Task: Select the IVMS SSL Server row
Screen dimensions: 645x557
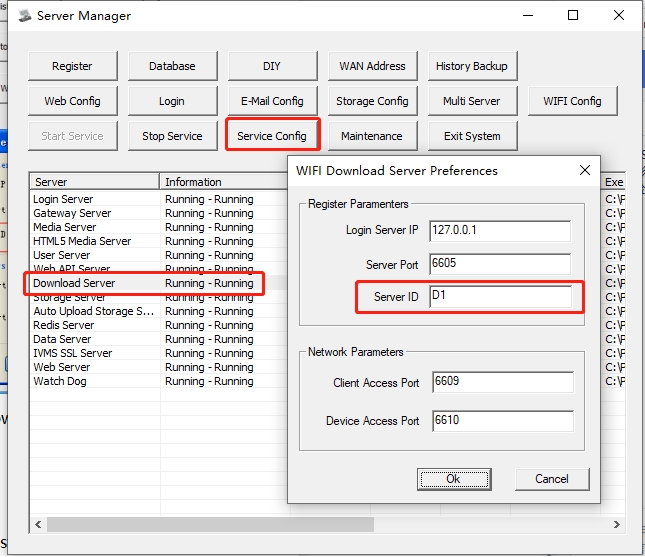Action: pyautogui.click(x=159, y=353)
